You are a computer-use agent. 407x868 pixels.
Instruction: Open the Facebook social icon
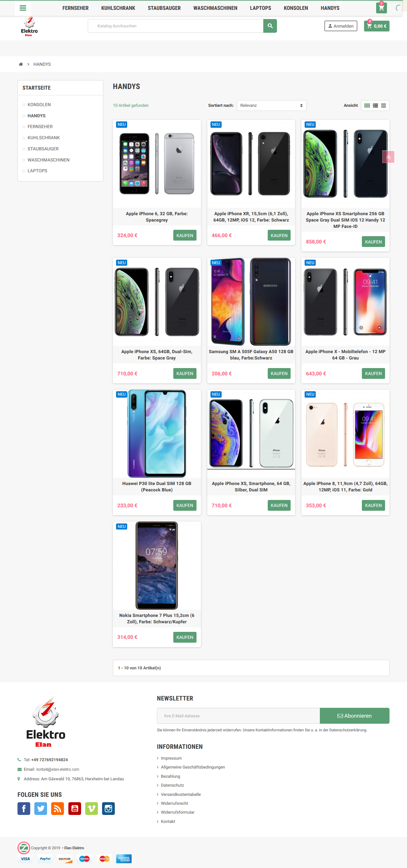point(24,808)
